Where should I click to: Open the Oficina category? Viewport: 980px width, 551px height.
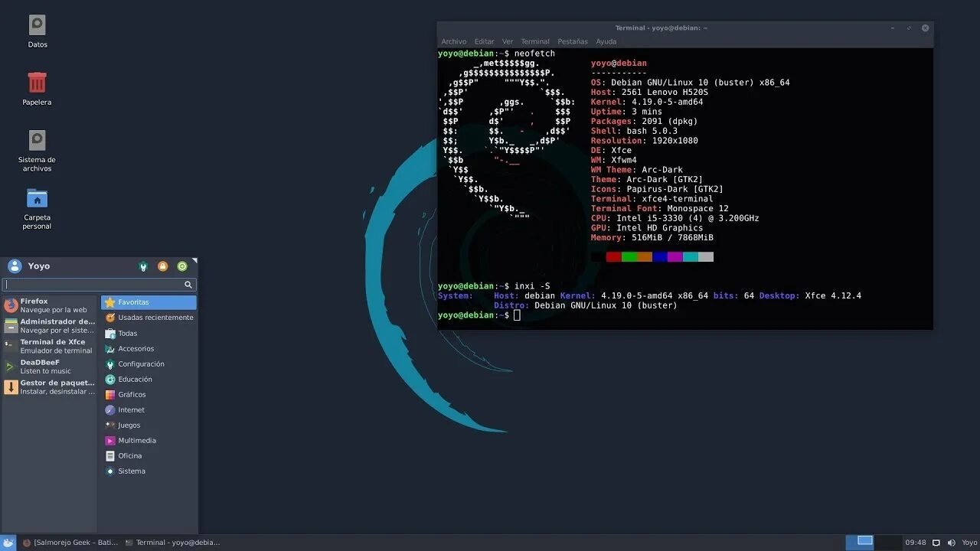click(149, 455)
